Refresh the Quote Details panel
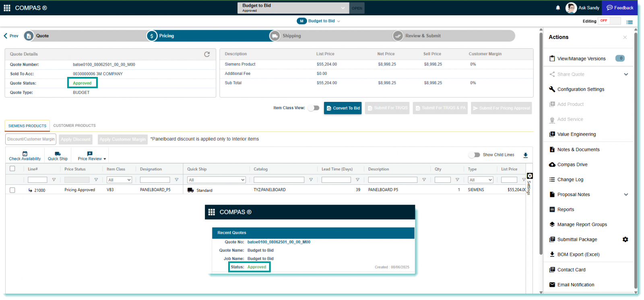 [207, 54]
